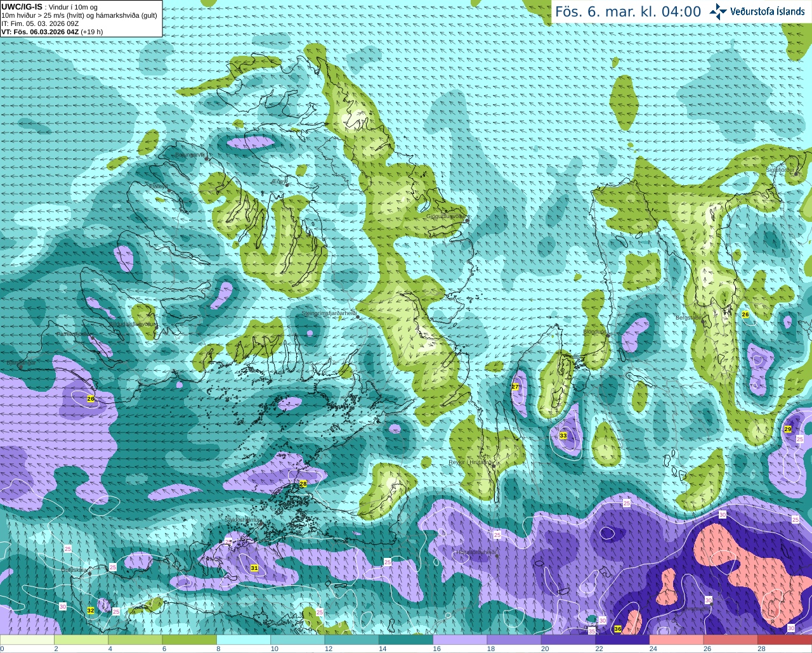Click the Veðurstofa Íslands logo
812x653 pixels.
coord(757,11)
